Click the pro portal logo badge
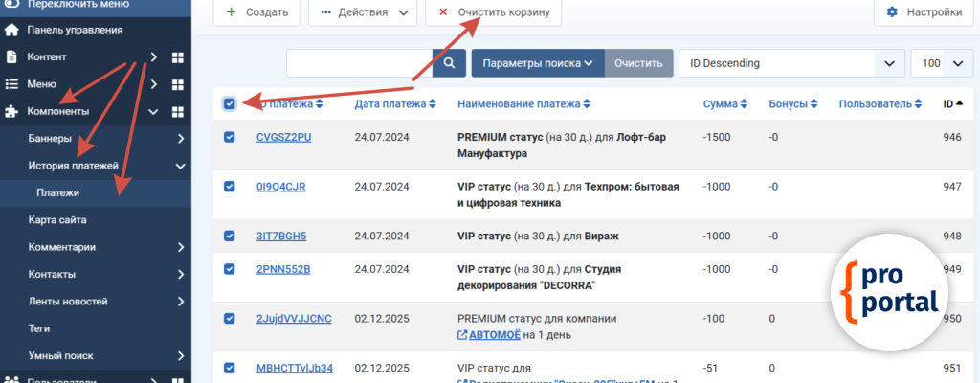 (x=889, y=290)
